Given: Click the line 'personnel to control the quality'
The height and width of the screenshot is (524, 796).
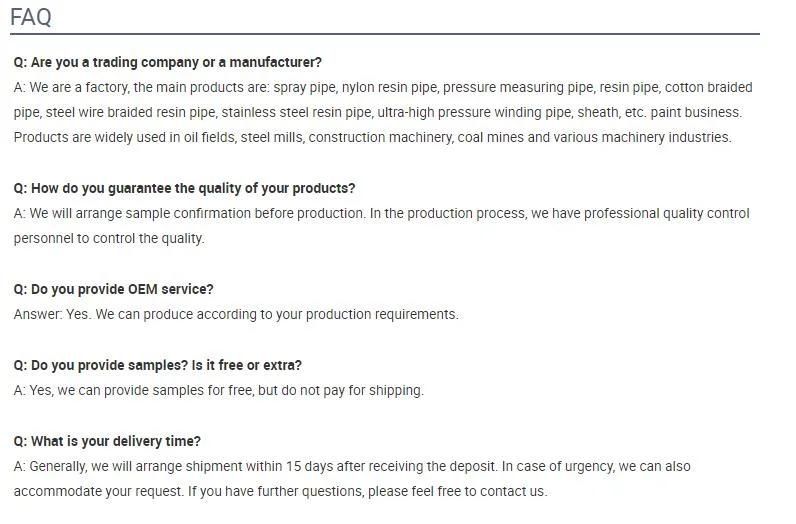Looking at the screenshot, I should [109, 238].
